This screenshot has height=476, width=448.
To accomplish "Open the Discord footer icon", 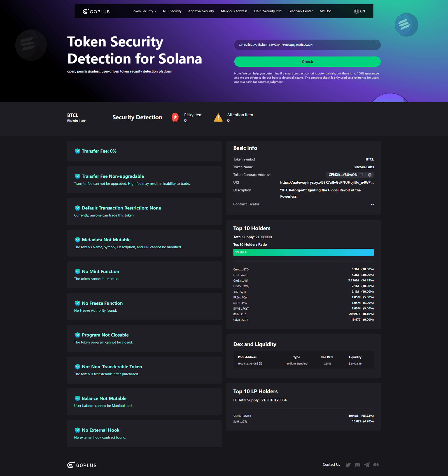I will [x=357, y=465].
